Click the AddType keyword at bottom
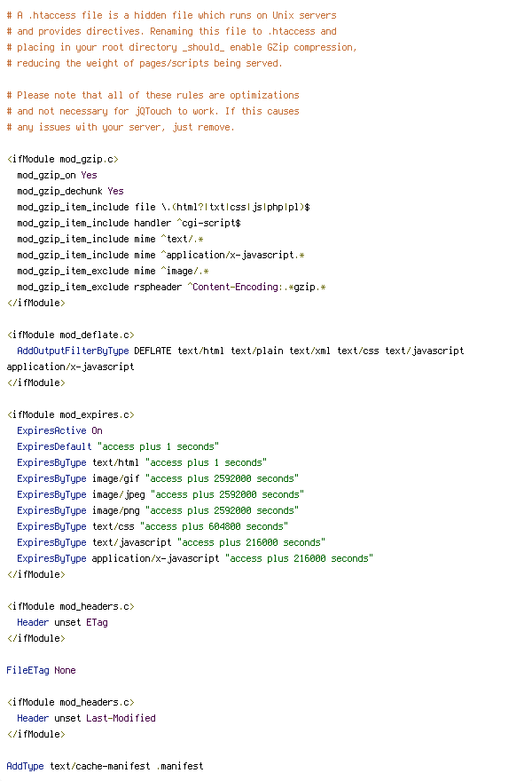 pos(25,766)
